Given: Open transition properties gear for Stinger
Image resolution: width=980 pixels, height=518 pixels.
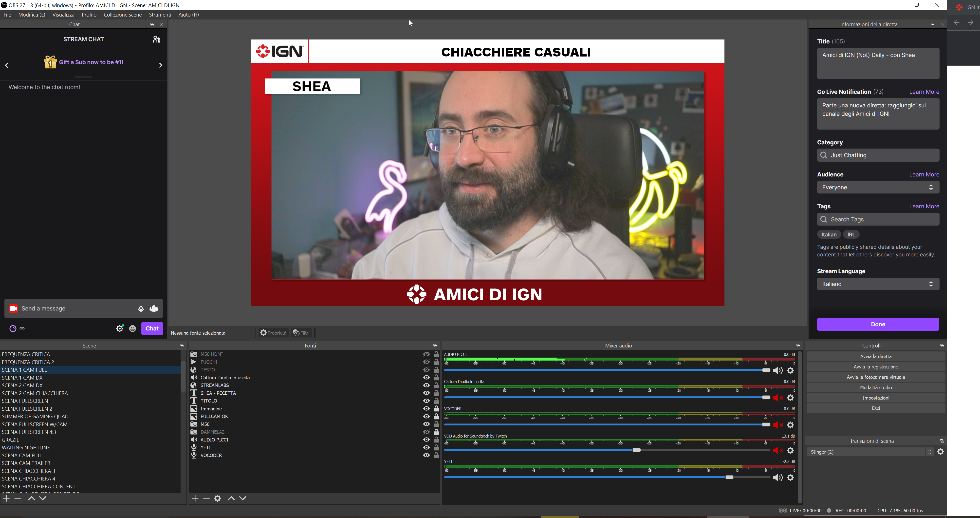Looking at the screenshot, I should pyautogui.click(x=941, y=452).
